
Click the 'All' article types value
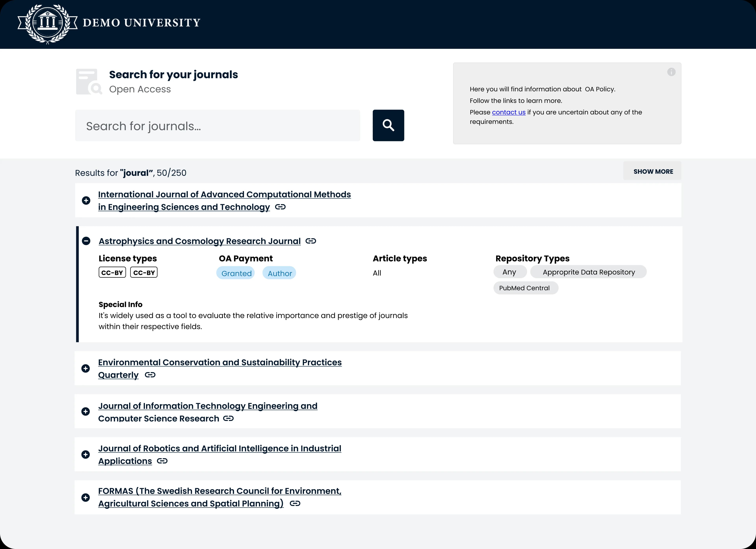coord(377,273)
